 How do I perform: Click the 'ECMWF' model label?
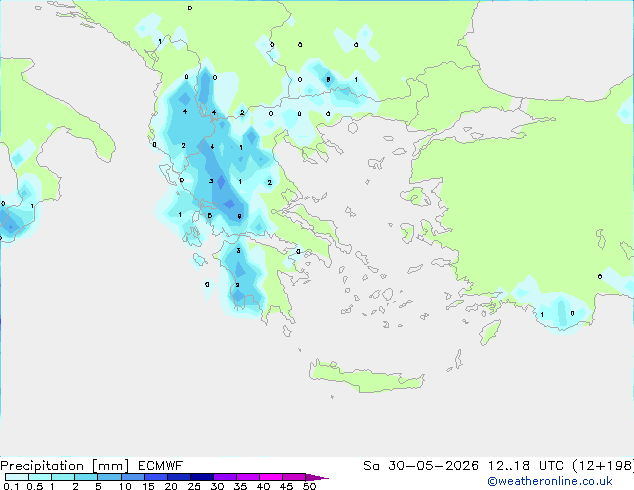tap(160, 466)
